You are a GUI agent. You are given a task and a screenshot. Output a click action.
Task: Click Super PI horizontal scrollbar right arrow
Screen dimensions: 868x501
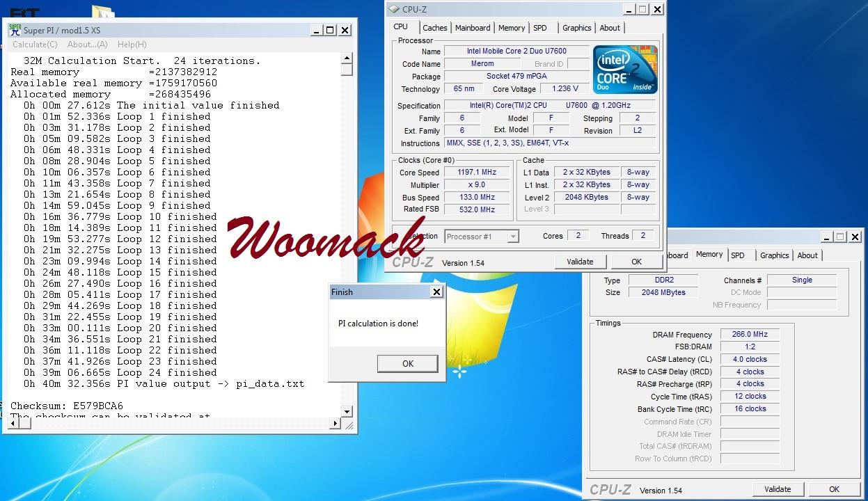coord(336,423)
